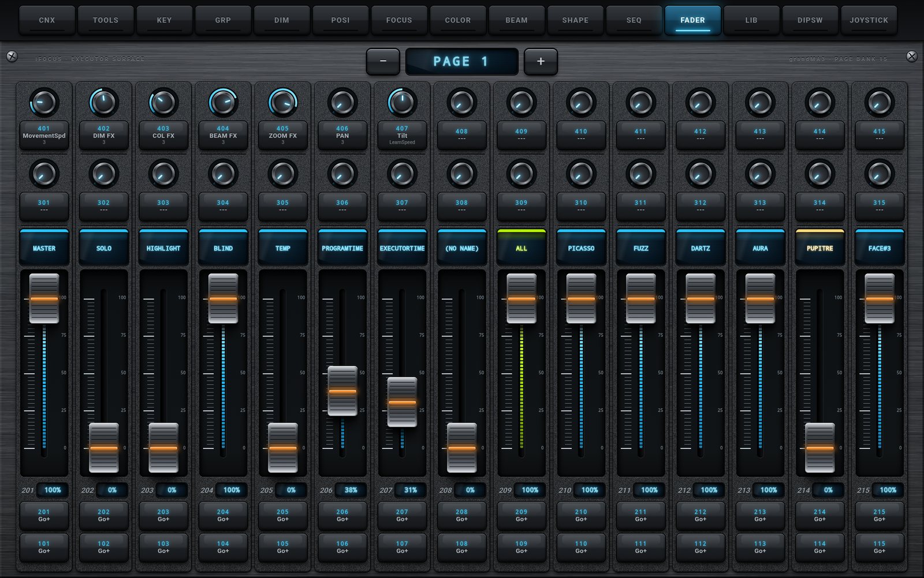Click the top-right panel screw icon
Screen dimensions: 924x578
coord(912,57)
